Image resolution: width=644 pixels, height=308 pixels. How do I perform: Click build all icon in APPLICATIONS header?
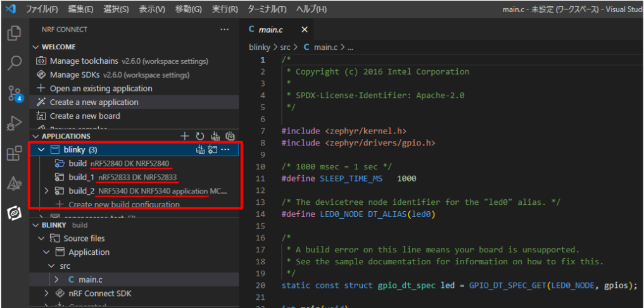coord(215,136)
